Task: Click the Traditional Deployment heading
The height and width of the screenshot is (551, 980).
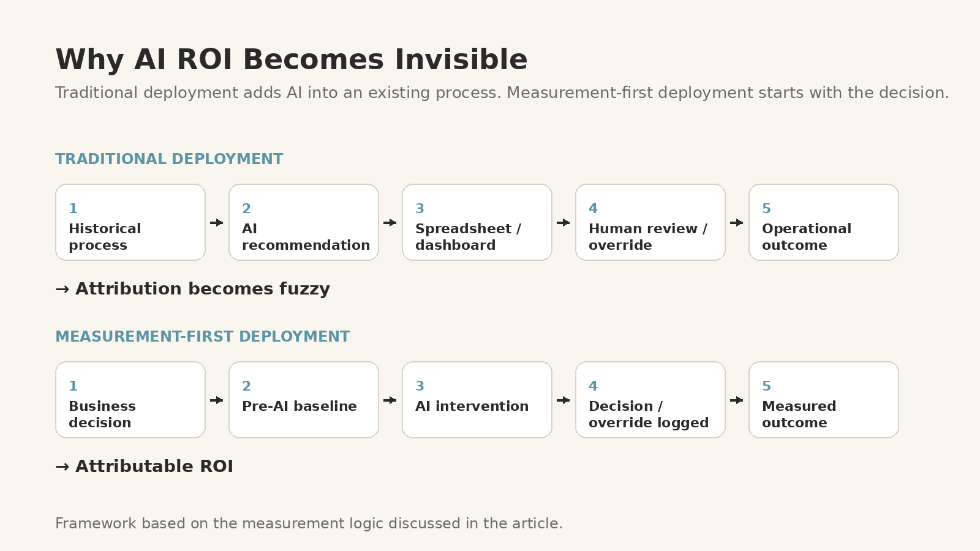Action: [x=169, y=159]
